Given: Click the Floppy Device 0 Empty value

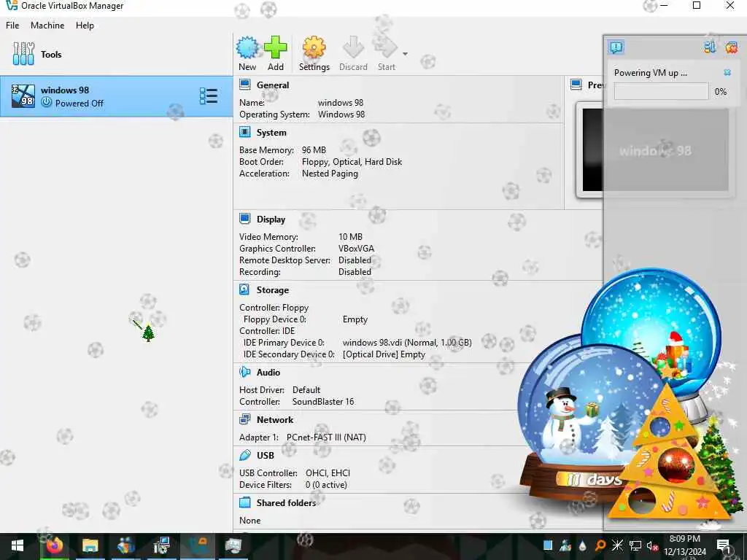Looking at the screenshot, I should 355,319.
